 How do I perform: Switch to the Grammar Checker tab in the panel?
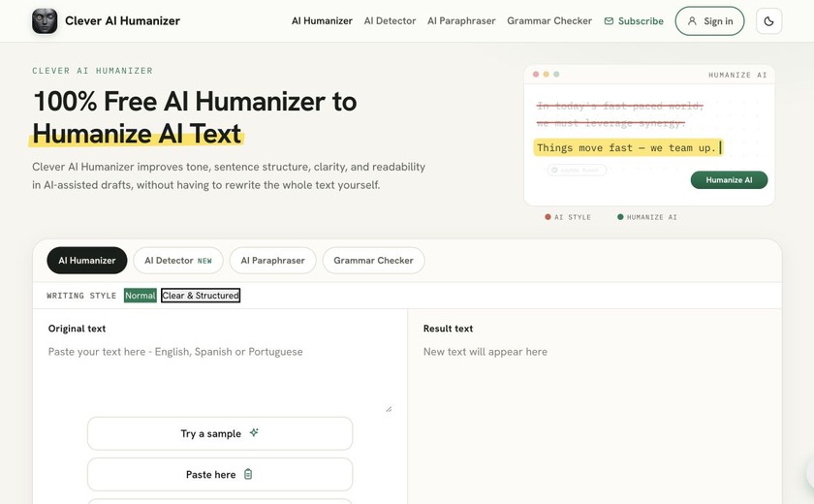pyautogui.click(x=373, y=261)
